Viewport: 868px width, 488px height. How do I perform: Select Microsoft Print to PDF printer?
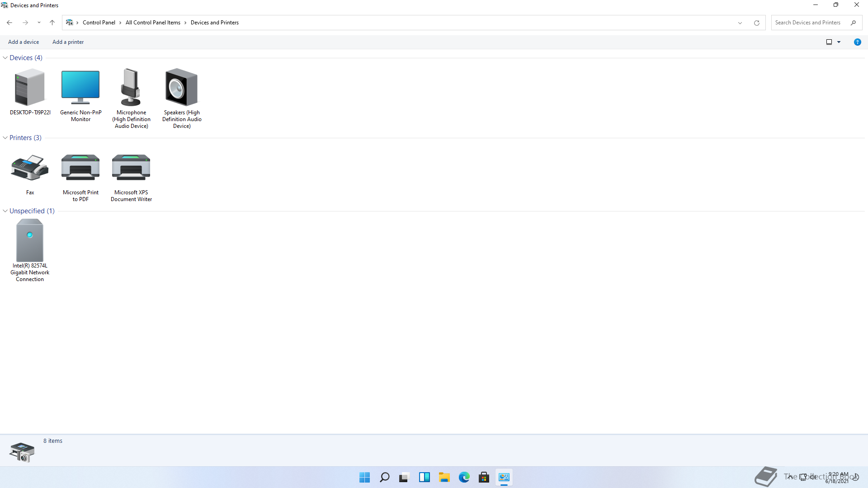[80, 168]
